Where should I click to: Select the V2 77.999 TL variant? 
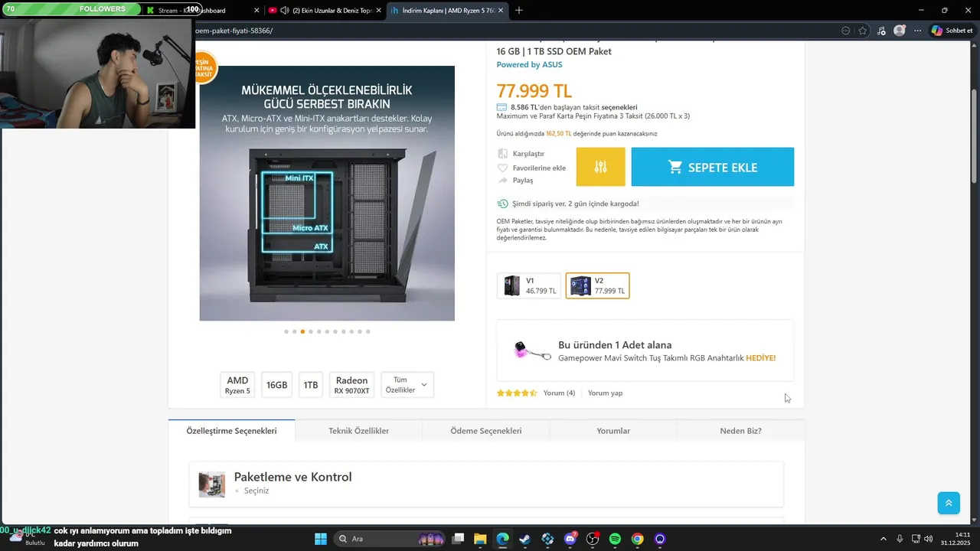[x=597, y=285]
